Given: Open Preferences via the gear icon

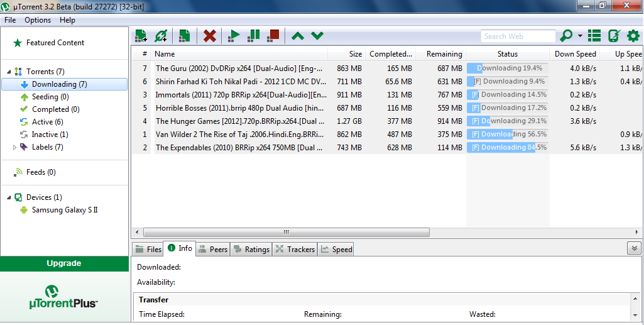Looking at the screenshot, I should tap(633, 36).
